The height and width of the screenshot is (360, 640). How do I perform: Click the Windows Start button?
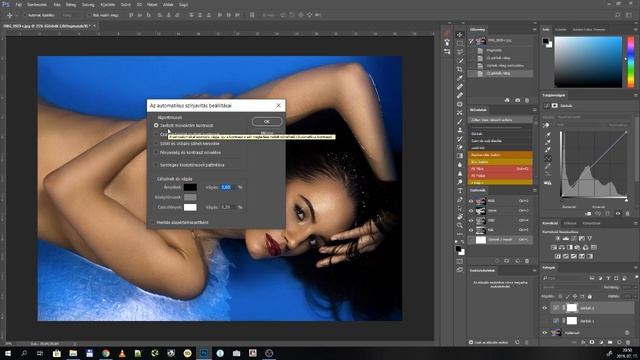[x=7, y=353]
